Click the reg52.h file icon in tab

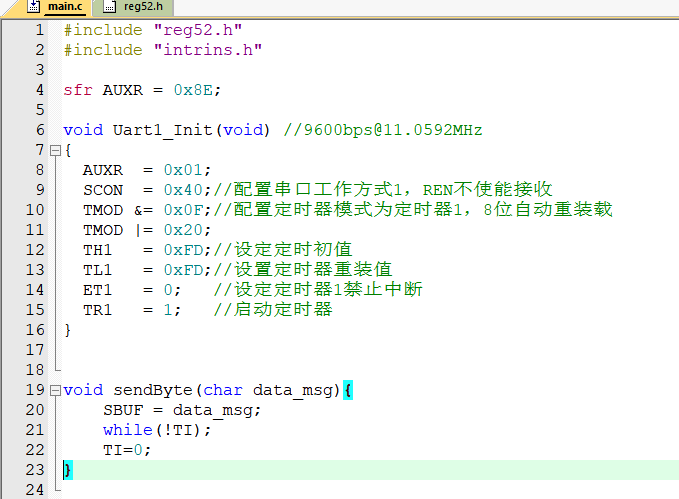point(110,6)
